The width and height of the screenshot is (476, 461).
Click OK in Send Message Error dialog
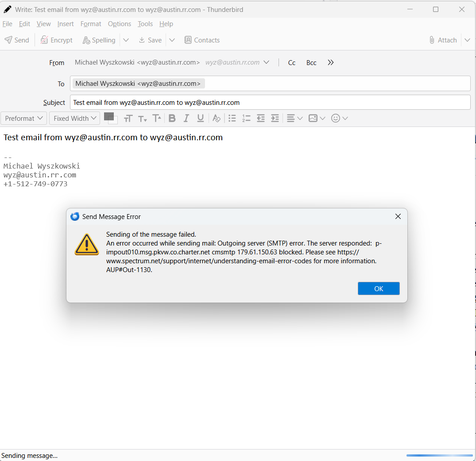click(x=379, y=288)
